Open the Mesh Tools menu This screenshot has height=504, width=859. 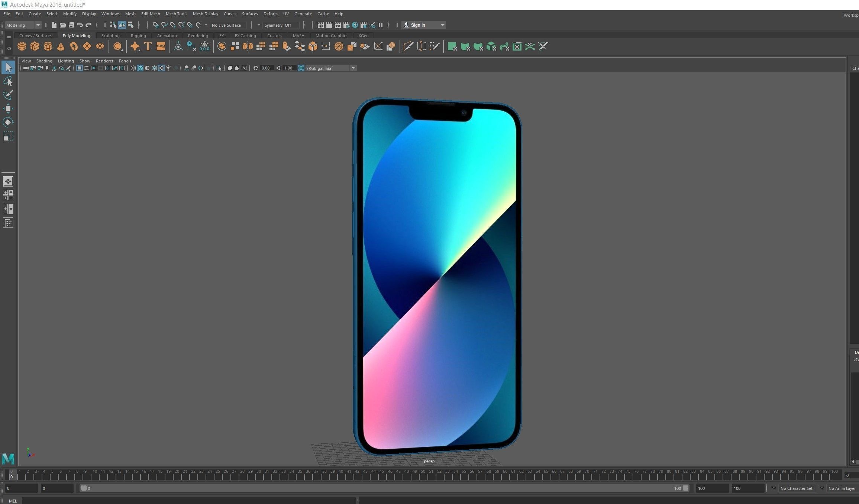(176, 14)
